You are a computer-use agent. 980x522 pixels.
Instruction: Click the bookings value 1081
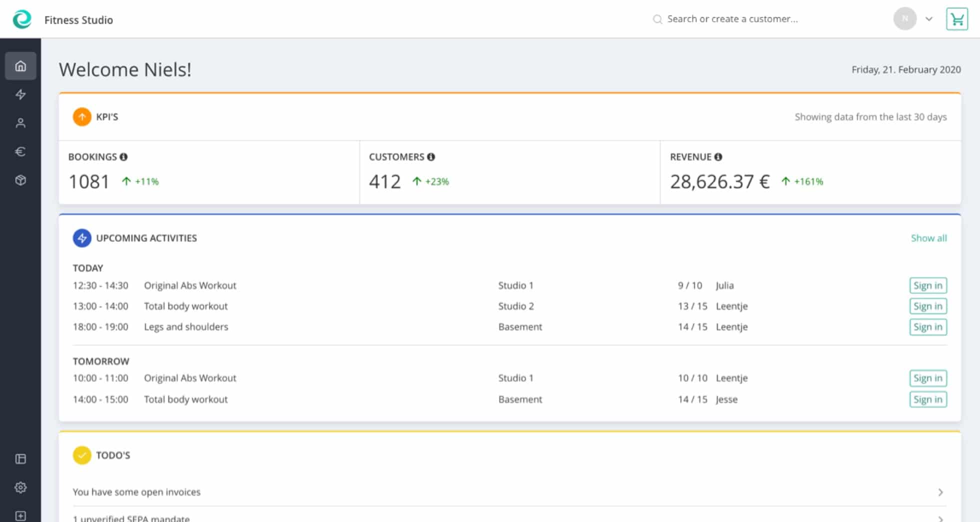pos(89,181)
